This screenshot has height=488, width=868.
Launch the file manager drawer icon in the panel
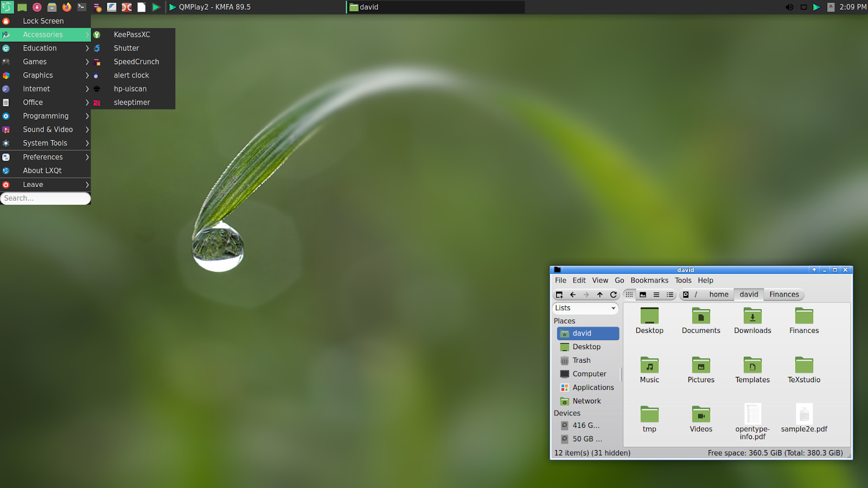(52, 7)
